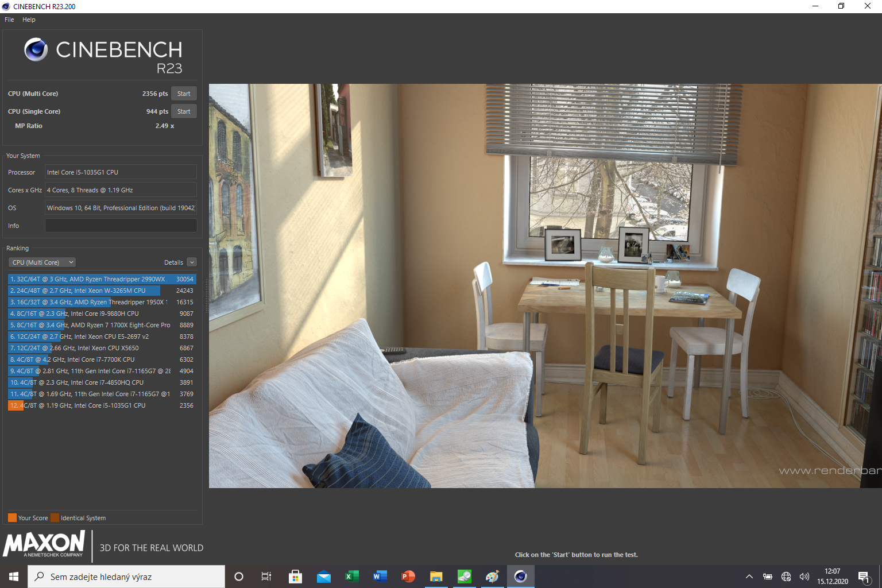Open the clock and calendar showing 12:07
The width and height of the screenshot is (882, 588).
[x=833, y=577]
